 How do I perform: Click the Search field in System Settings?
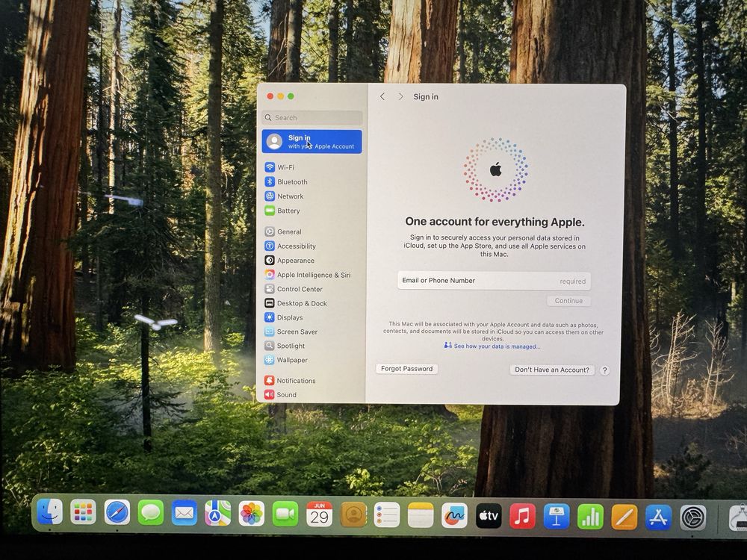pyautogui.click(x=312, y=118)
